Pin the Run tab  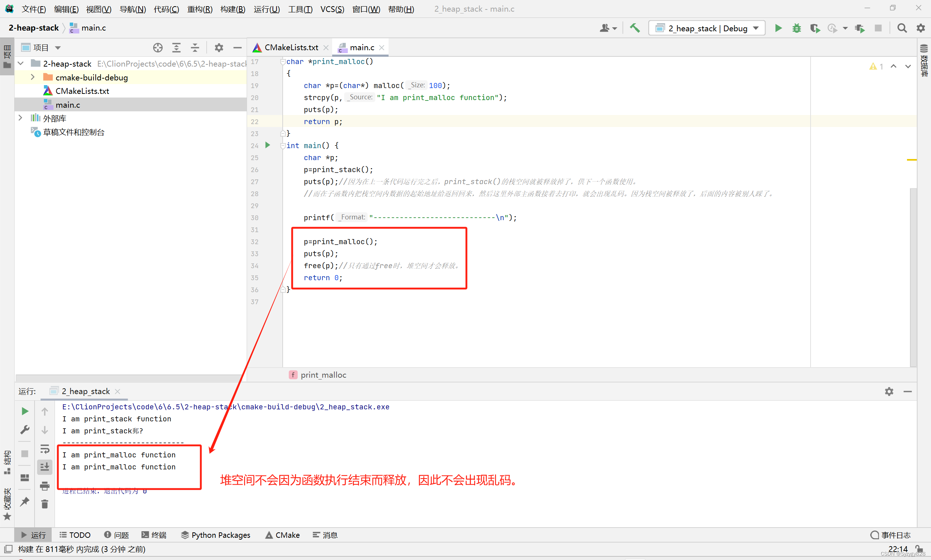pos(25,501)
